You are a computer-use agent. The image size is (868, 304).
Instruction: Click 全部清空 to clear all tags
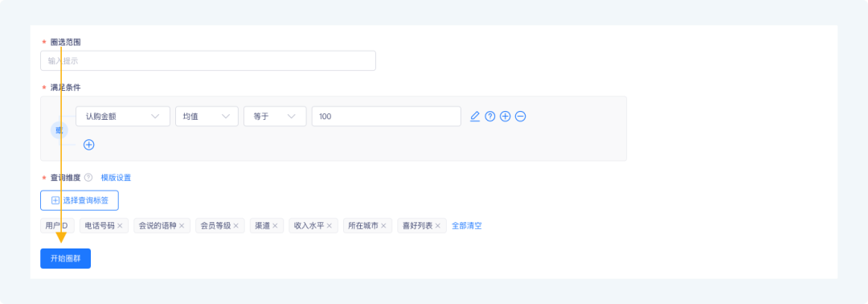click(x=467, y=226)
